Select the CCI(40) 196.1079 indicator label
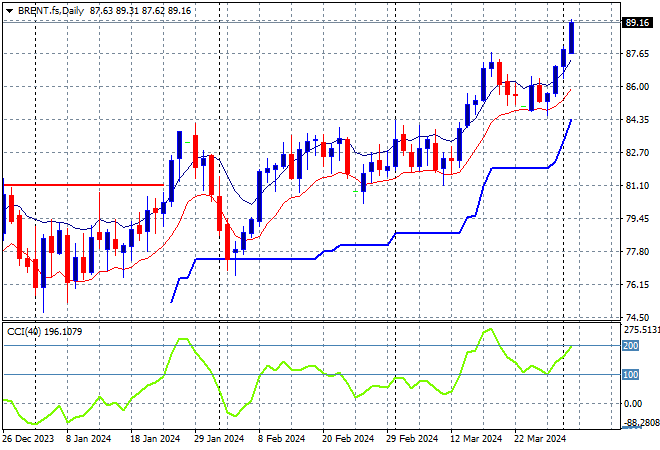This screenshot has height=450, width=660. 45,332
